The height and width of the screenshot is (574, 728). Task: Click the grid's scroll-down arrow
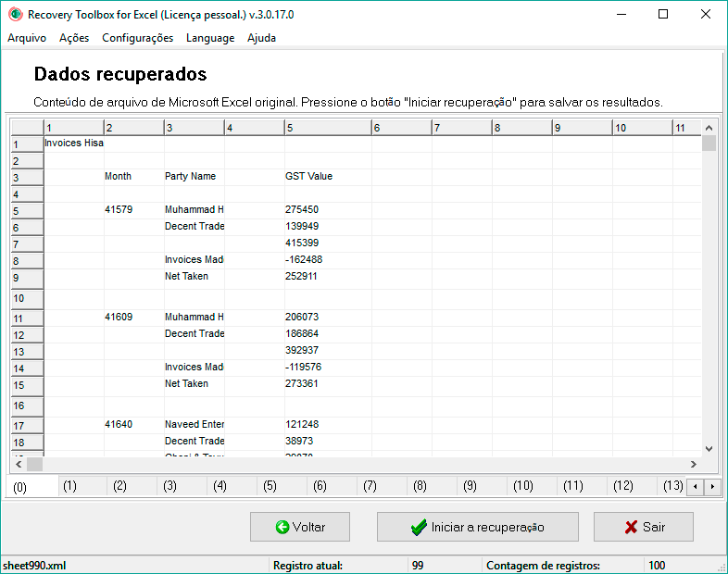[x=709, y=448]
